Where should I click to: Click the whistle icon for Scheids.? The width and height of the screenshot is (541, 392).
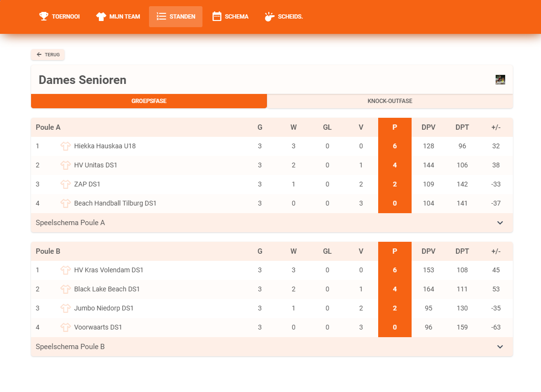point(269,17)
